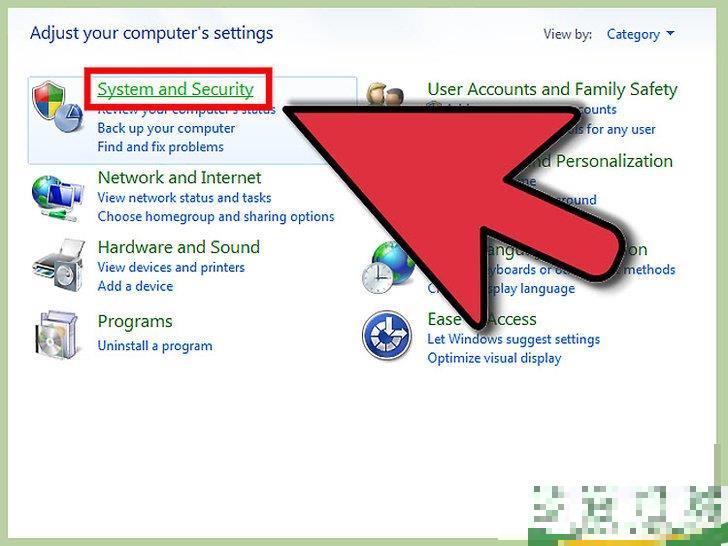Open Network and Internet category

180,177
